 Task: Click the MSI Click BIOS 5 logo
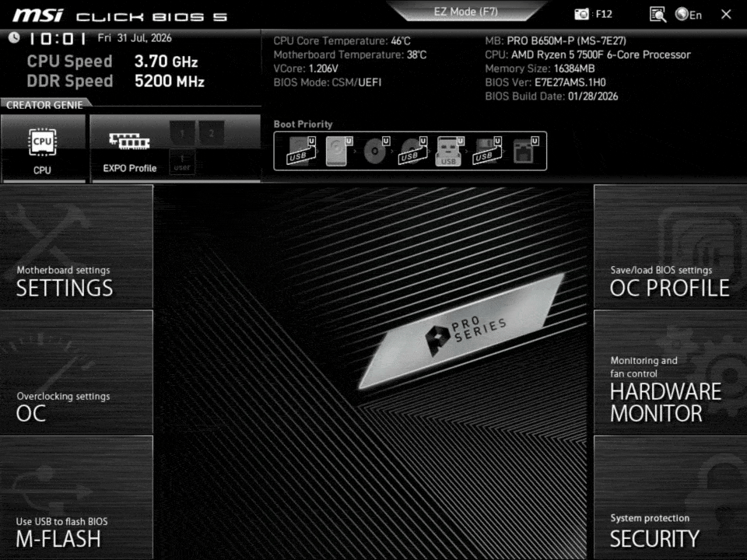point(120,16)
